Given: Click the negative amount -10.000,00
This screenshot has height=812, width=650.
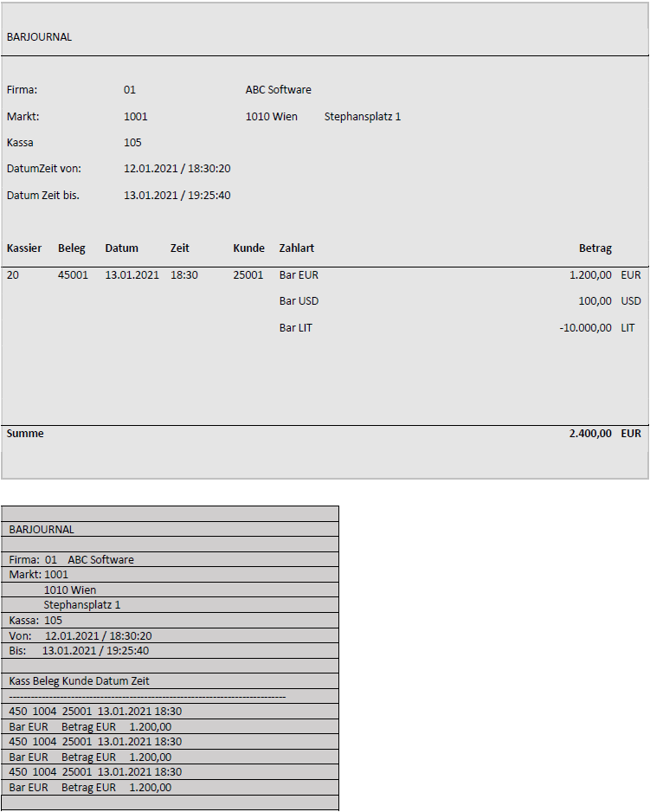Looking at the screenshot, I should [x=585, y=328].
